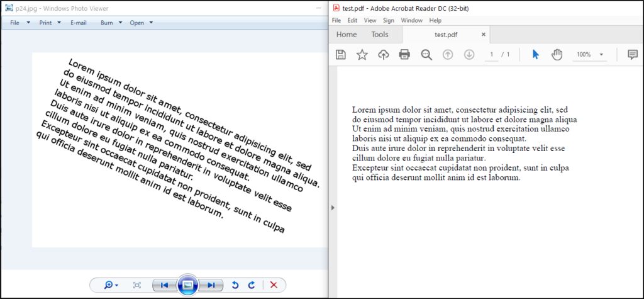Open the Photo Viewer zoom magnifier dropdown

coord(111,285)
